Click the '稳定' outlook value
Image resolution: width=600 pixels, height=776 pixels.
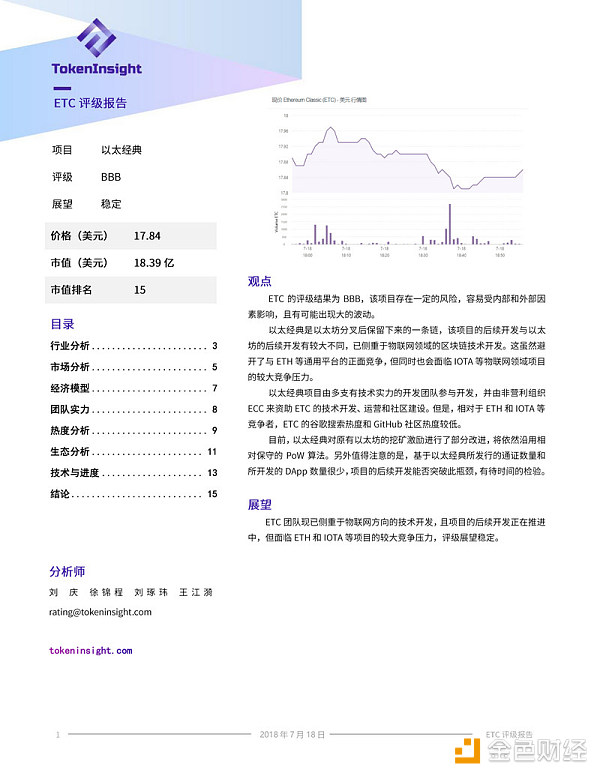(111, 204)
